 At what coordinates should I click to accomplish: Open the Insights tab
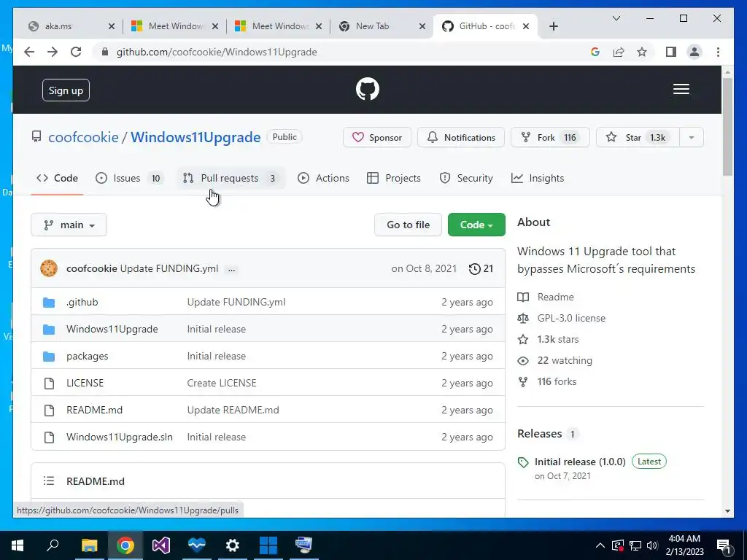(x=538, y=178)
